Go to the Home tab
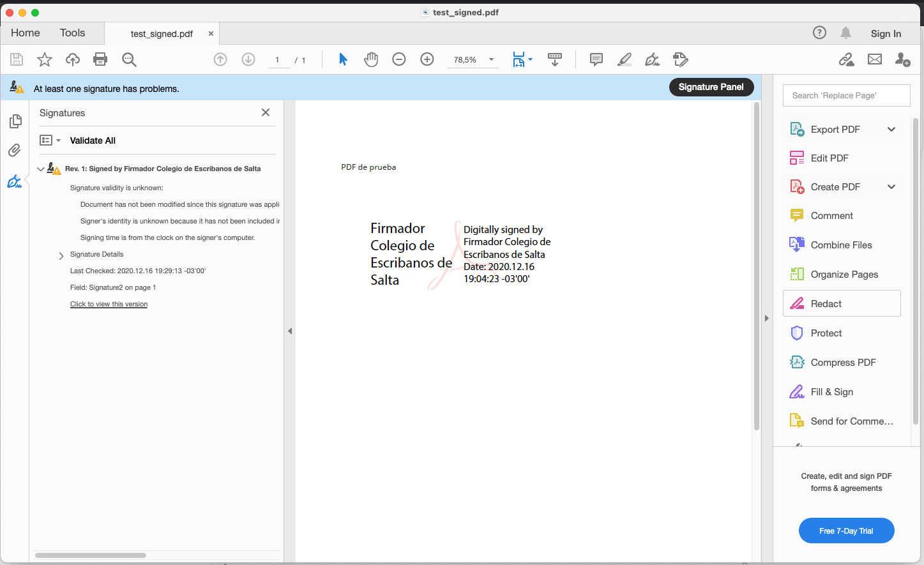The image size is (924, 565). point(26,33)
